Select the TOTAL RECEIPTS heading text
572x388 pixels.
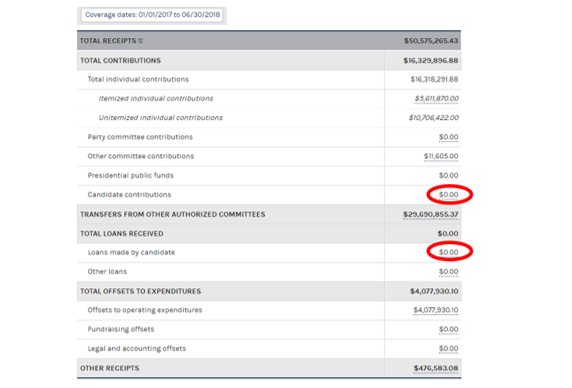click(108, 41)
